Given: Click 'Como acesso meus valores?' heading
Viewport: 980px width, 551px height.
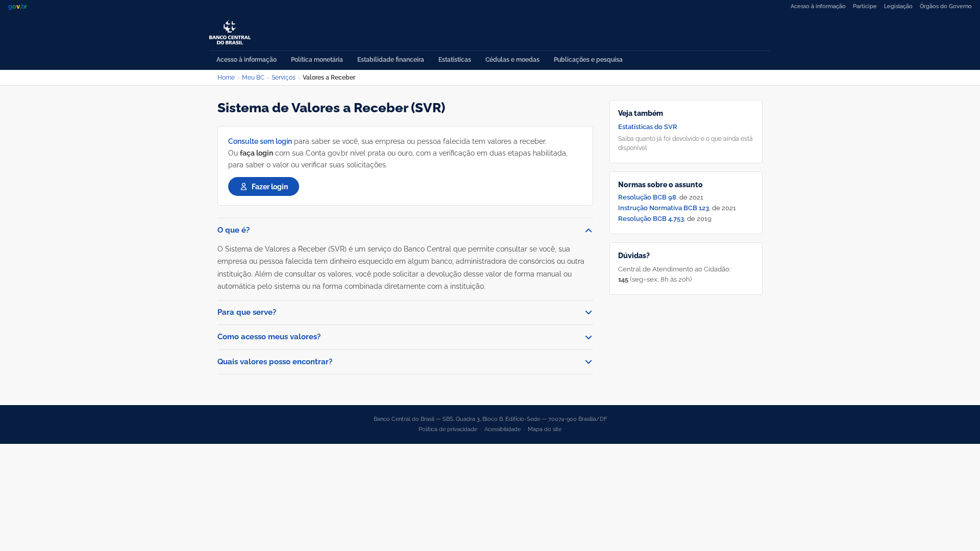Looking at the screenshot, I should tap(269, 337).
